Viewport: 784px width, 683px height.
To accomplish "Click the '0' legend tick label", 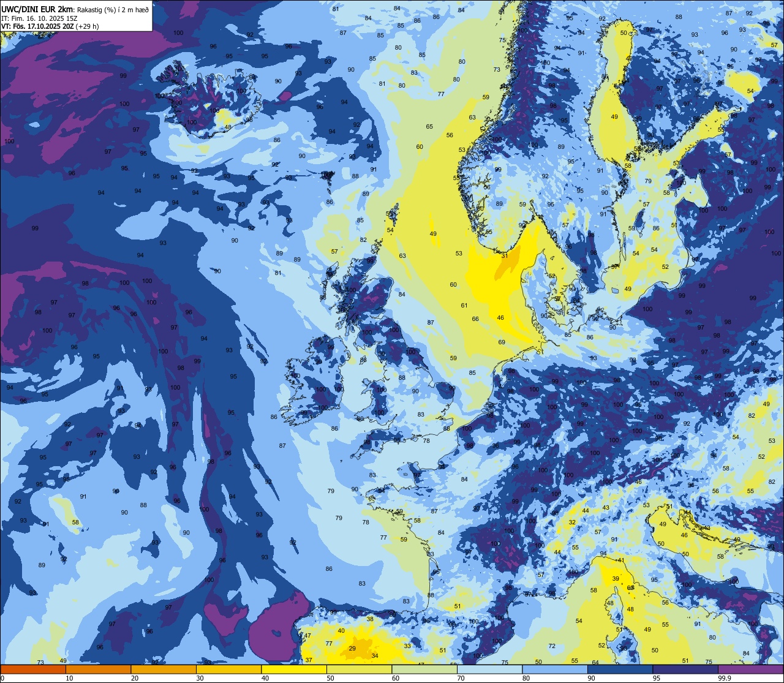I will click(x=2, y=677).
